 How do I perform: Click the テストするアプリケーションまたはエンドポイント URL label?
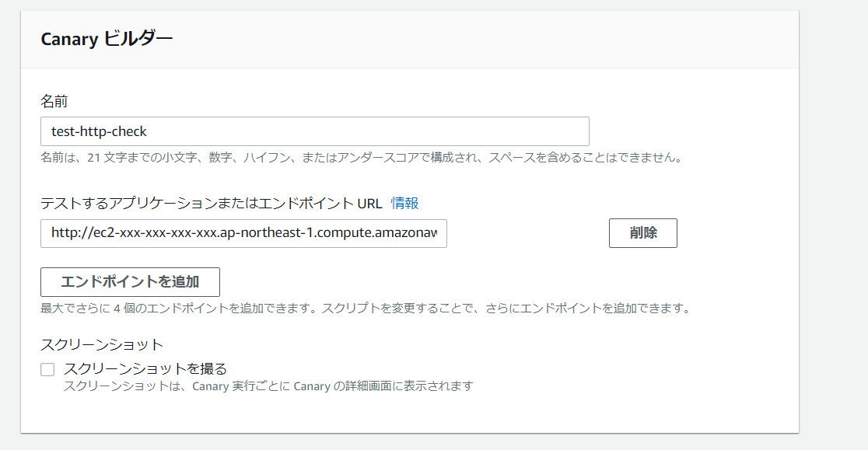[x=211, y=203]
